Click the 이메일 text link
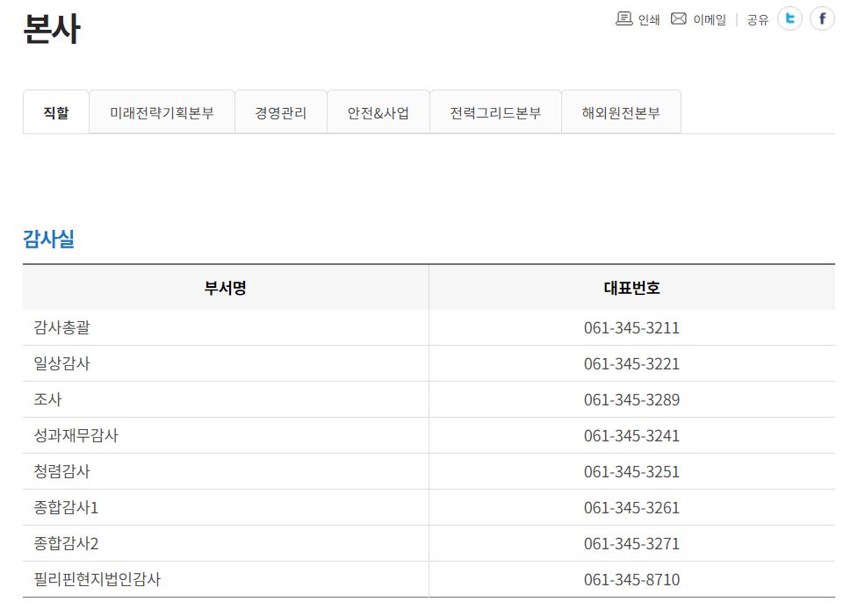 point(710,20)
